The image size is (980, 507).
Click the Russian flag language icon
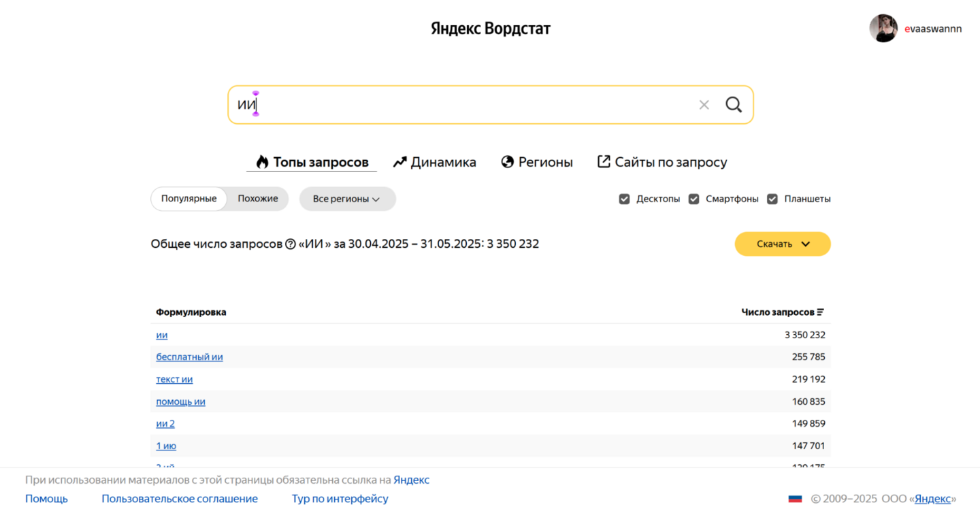[x=795, y=499]
